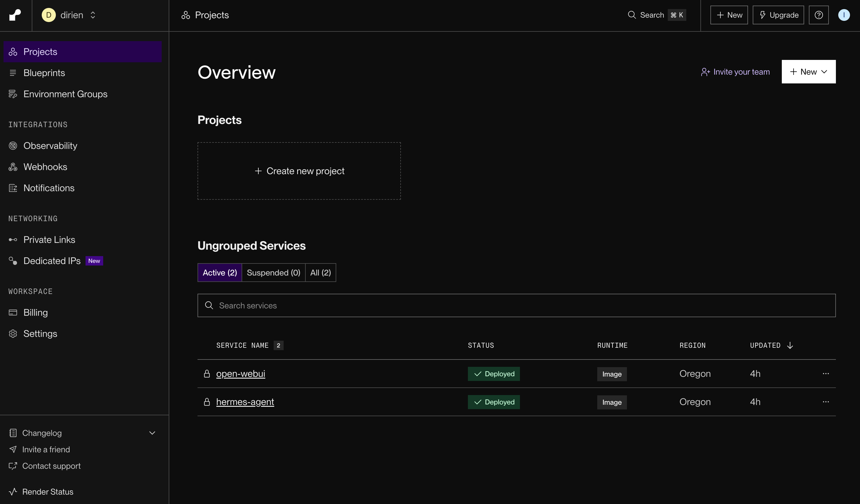Screen dimensions: 860x504
Task: Open the New dropdown on Overview
Action: [x=809, y=72]
